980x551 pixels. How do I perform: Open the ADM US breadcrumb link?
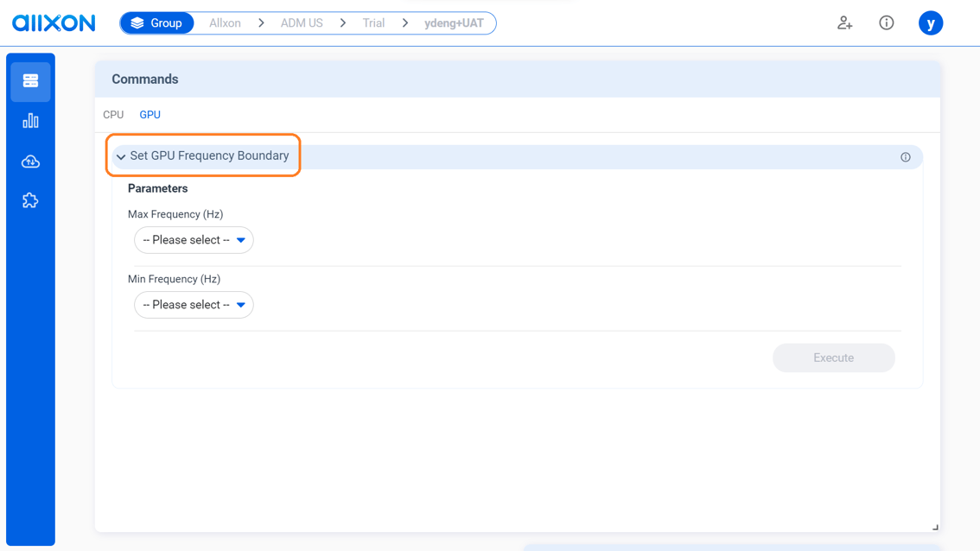coord(301,22)
